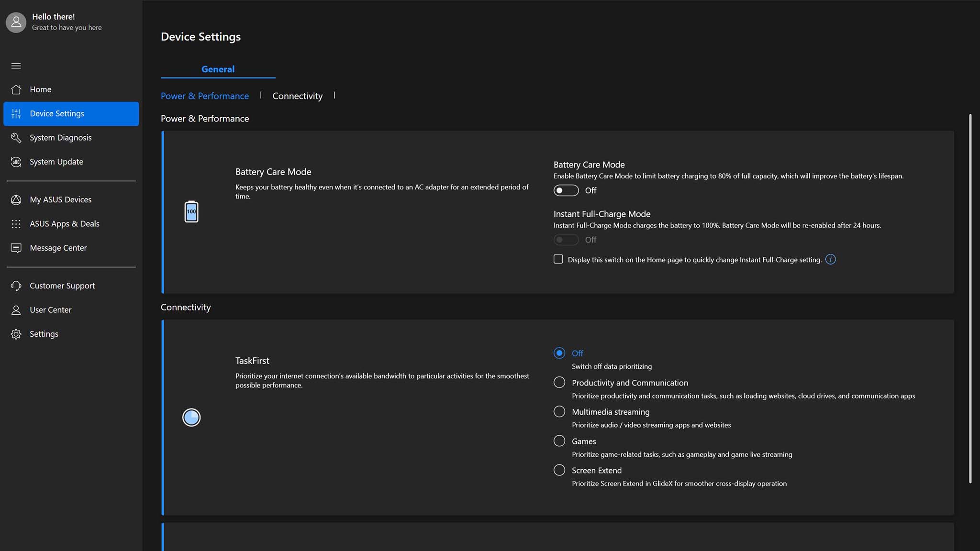Image resolution: width=980 pixels, height=551 pixels.
Task: Collapse the left navigation menu
Action: tap(15, 66)
